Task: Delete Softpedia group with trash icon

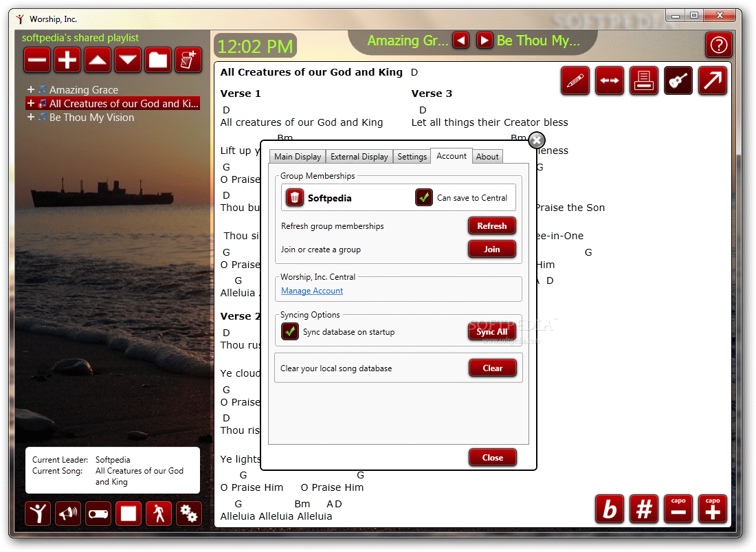Action: pos(295,198)
